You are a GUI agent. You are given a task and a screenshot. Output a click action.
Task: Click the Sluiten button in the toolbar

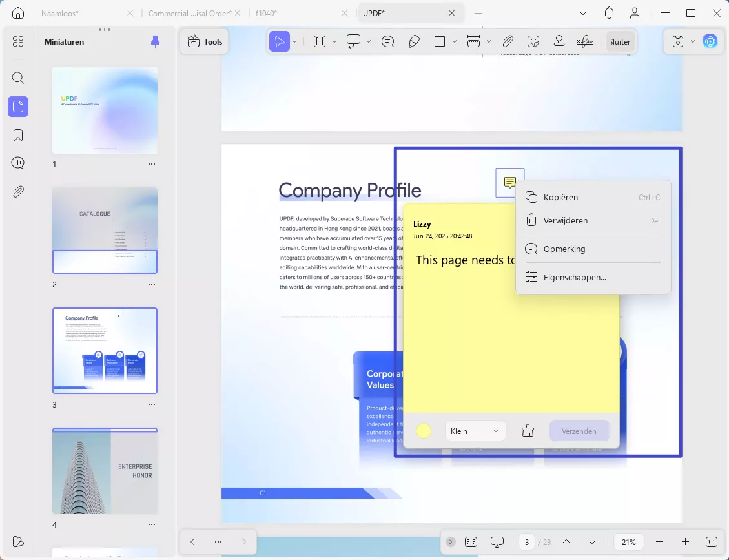(621, 41)
